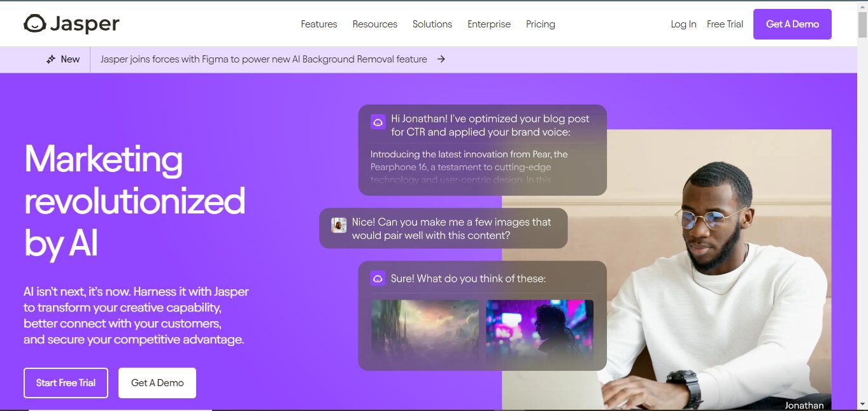This screenshot has height=411, width=868.
Task: Click the user avatar in 'Nice! Can you make' bubble
Action: click(339, 225)
